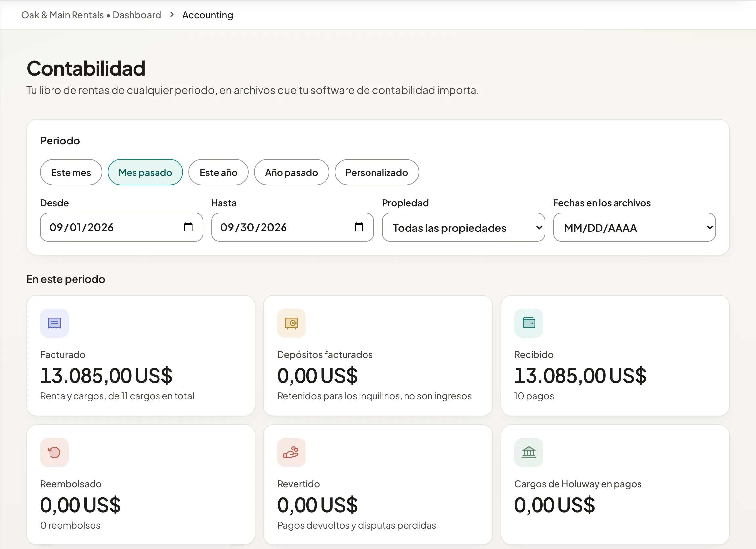Click the Reembolsado refund arrow icon
The width and height of the screenshot is (756, 549).
[x=54, y=452]
